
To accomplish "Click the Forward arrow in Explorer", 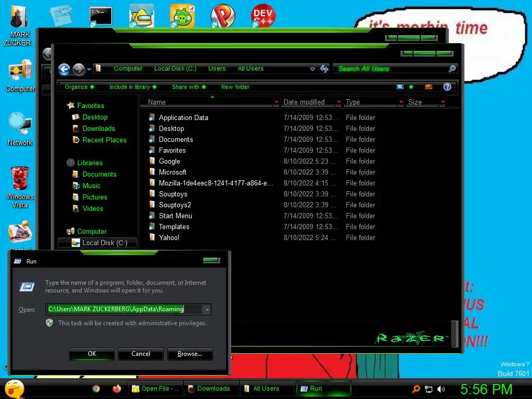I will (79, 69).
